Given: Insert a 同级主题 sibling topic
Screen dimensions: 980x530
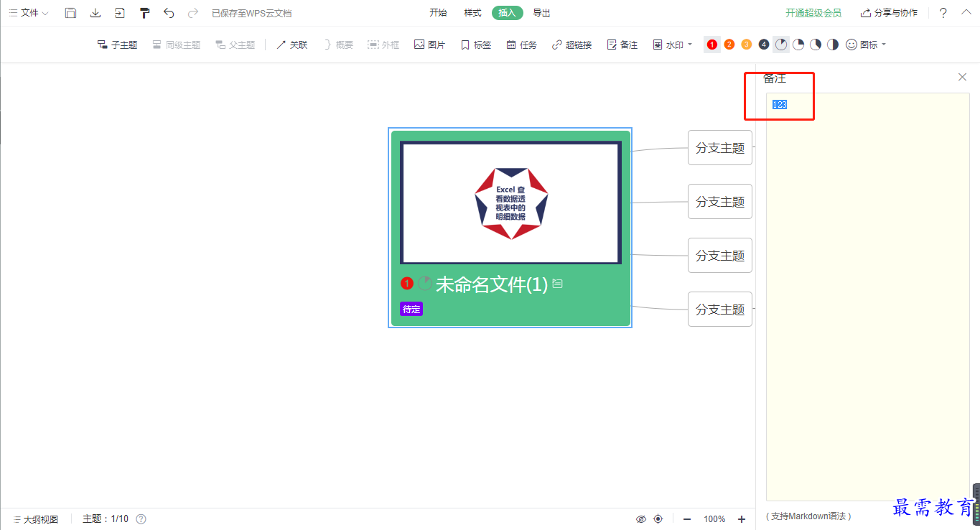Looking at the screenshot, I should 177,45.
